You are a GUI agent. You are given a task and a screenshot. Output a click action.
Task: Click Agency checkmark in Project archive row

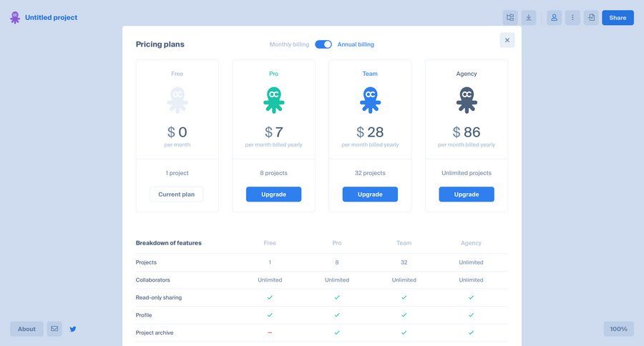tap(471, 332)
